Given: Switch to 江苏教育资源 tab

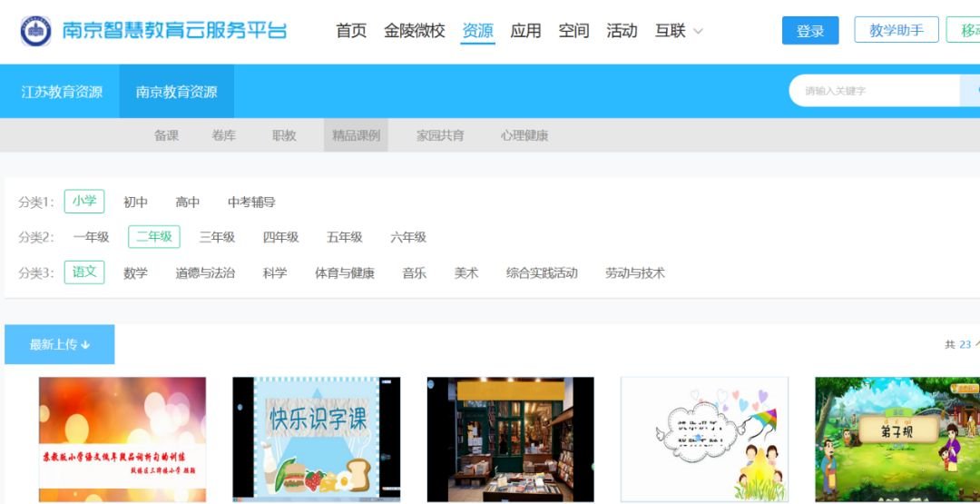Looking at the screenshot, I should (x=62, y=92).
